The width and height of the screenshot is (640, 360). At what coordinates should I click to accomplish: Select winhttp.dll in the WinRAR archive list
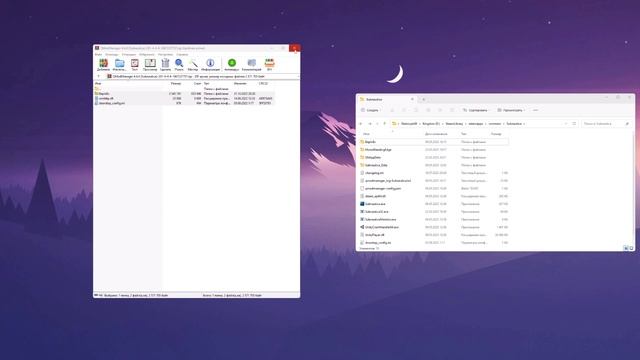(184, 98)
